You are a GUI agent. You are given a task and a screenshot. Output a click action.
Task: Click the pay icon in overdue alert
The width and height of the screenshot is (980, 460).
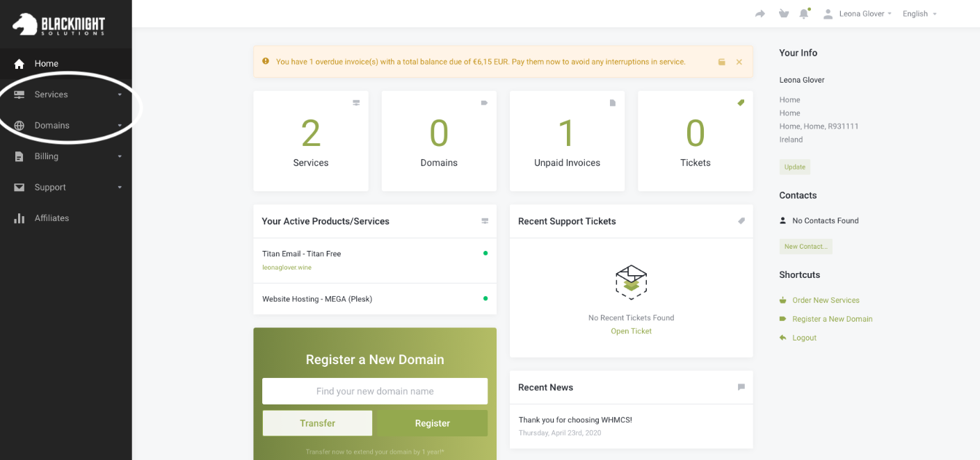pyautogui.click(x=722, y=62)
